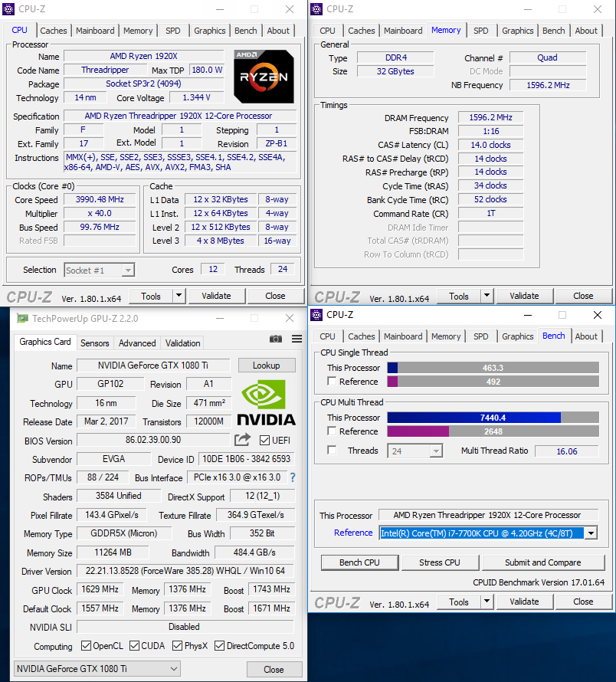Open Validation tab in GPU-Z

coord(182,343)
